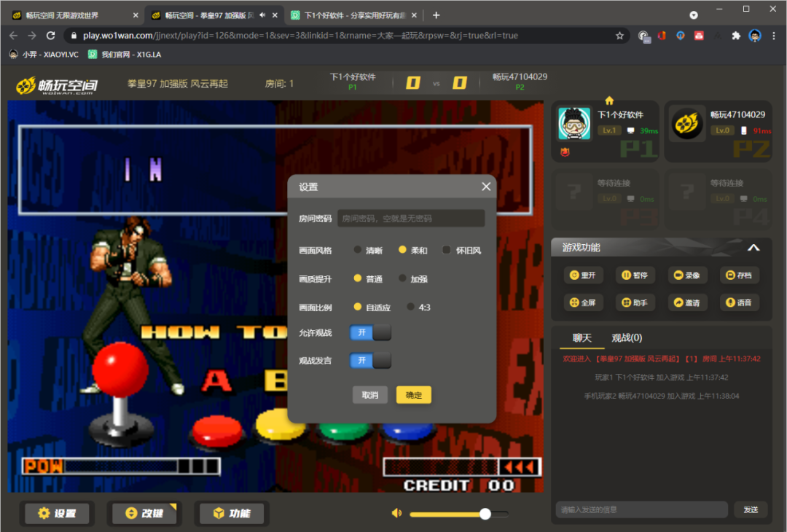Select 柔和 picture style
Viewport: 787px width, 532px height.
[413, 250]
